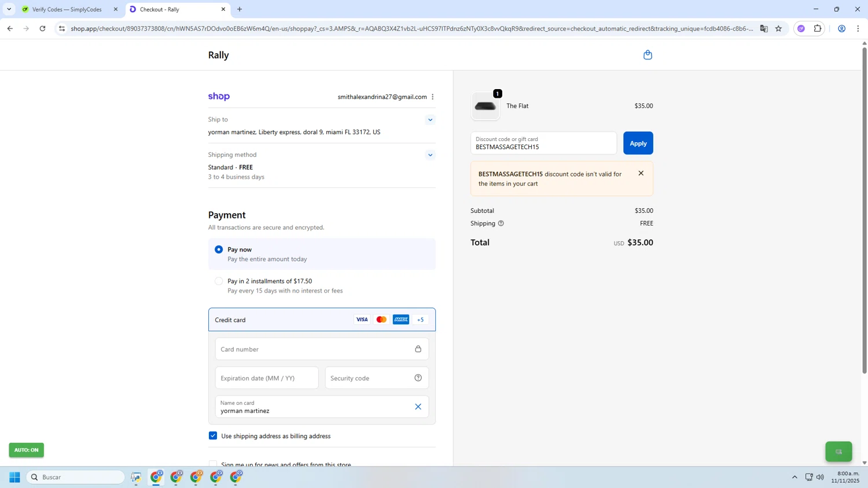Click the lock icon in Card number field
The width and height of the screenshot is (868, 488).
(418, 349)
